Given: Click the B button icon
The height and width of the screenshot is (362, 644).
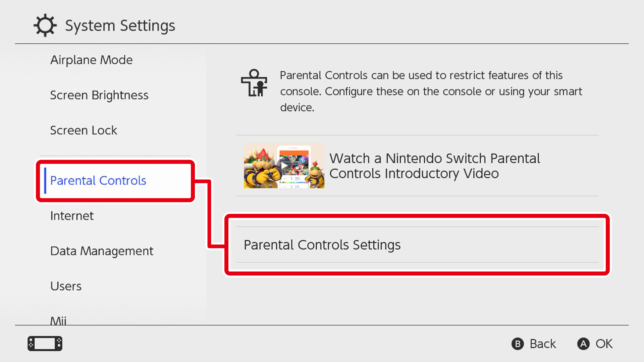Looking at the screenshot, I should coord(518,344).
